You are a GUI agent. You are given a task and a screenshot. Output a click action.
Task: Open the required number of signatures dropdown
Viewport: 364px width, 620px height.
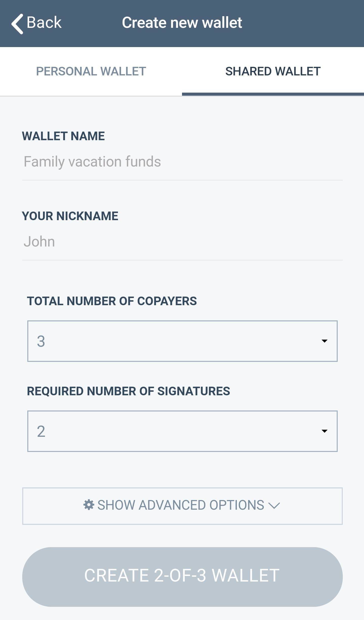[182, 431]
